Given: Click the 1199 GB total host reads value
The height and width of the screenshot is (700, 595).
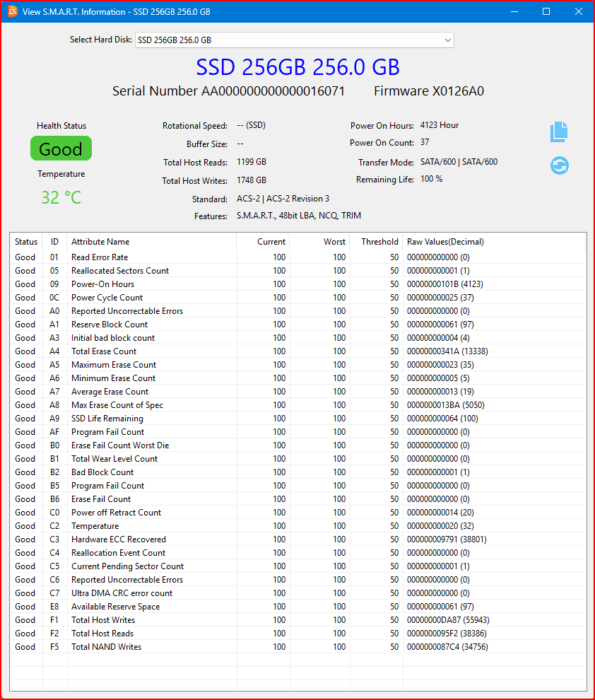Looking at the screenshot, I should (x=252, y=162).
